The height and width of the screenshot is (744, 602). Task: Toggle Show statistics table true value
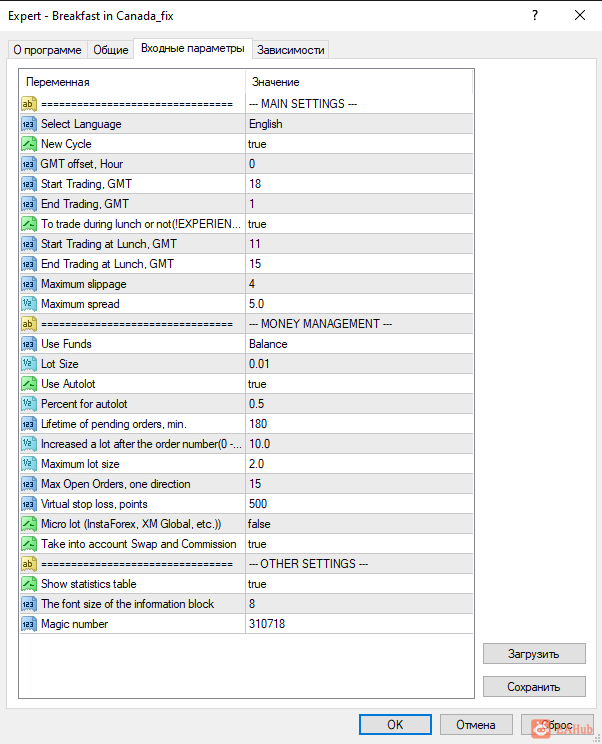(x=359, y=584)
